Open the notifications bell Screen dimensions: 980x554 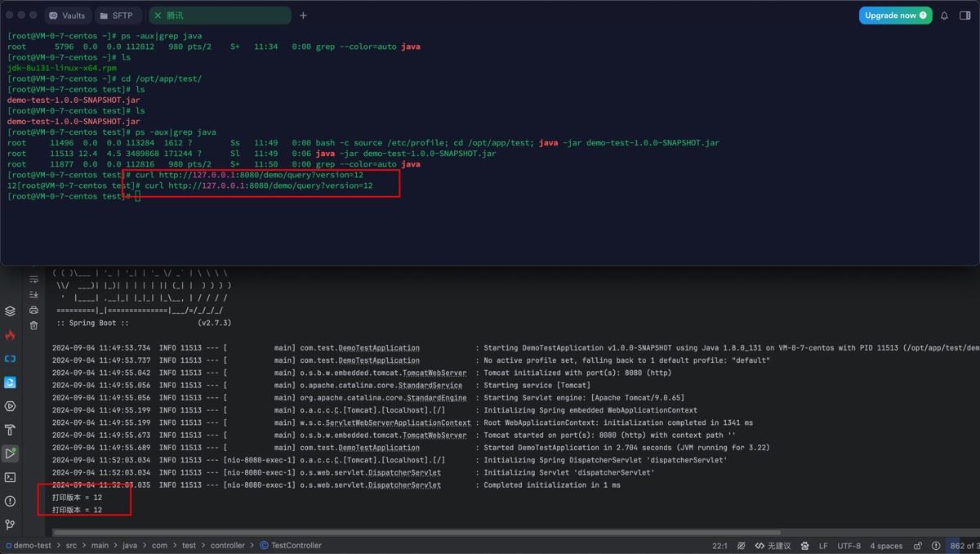(x=944, y=16)
